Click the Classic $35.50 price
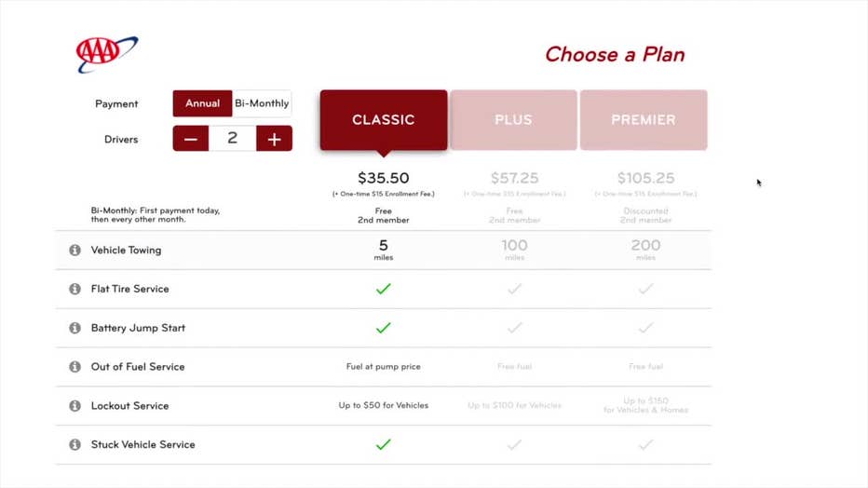868x488 pixels. coord(384,178)
